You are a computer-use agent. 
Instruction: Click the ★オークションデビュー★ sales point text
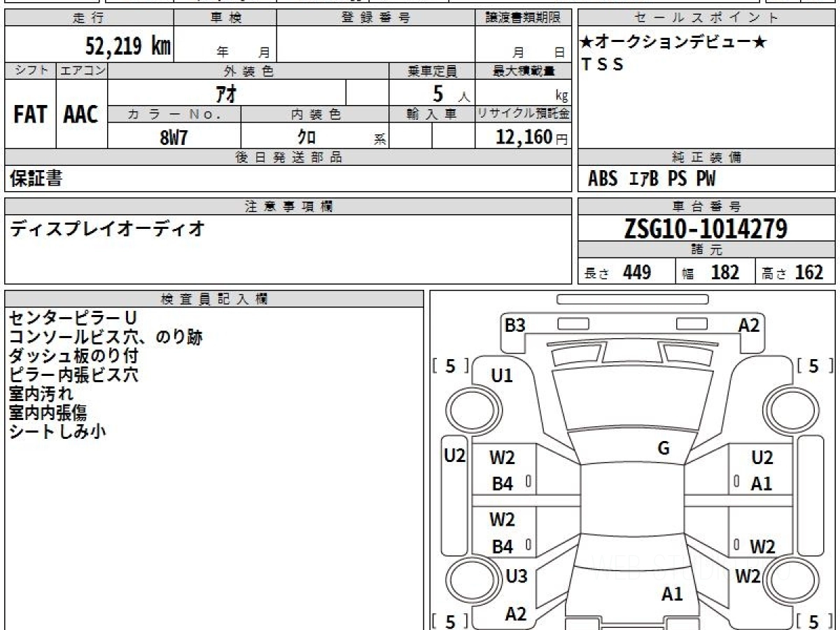click(x=674, y=42)
